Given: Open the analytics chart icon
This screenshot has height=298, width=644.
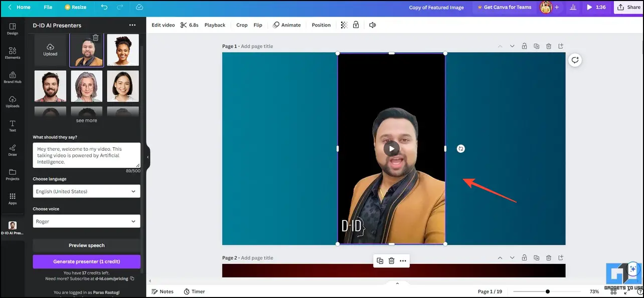Looking at the screenshot, I should click(x=573, y=8).
